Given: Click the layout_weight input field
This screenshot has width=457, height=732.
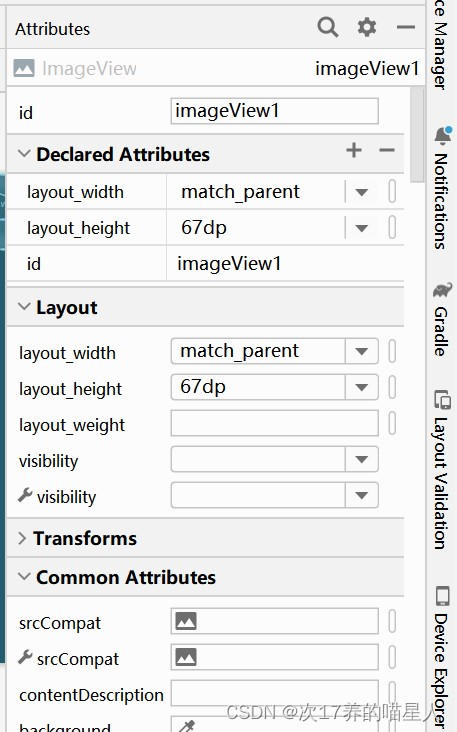Looking at the screenshot, I should pyautogui.click(x=274, y=423).
